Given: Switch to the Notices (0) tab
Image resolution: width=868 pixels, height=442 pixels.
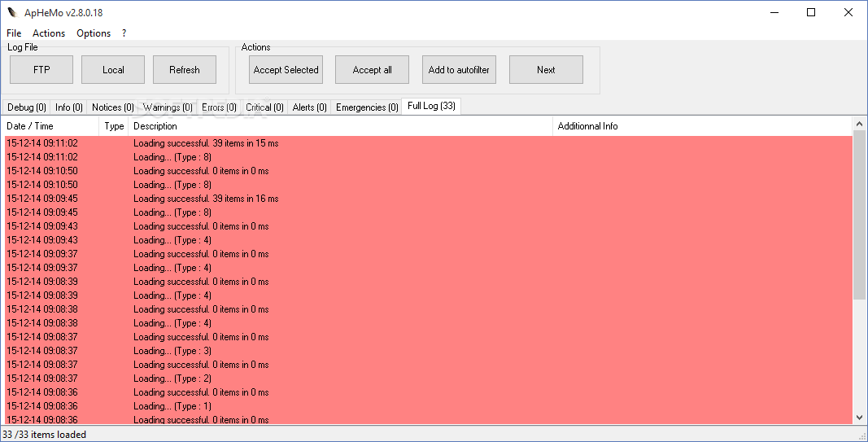Looking at the screenshot, I should 113,107.
